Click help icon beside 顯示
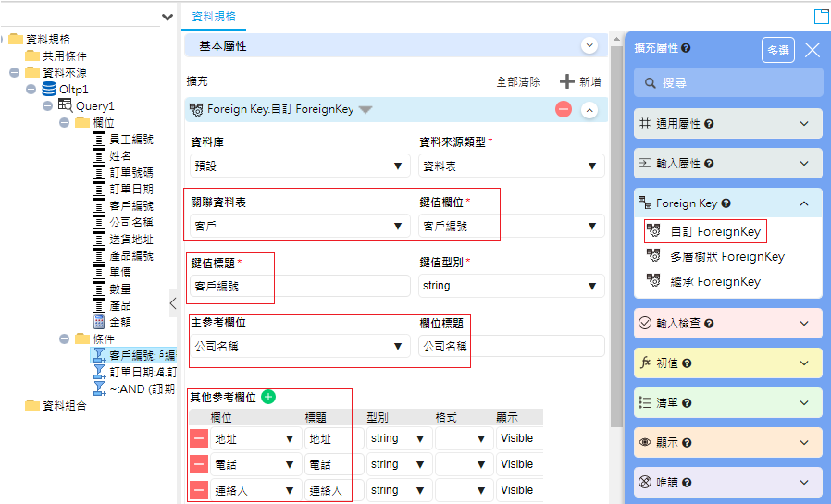The width and height of the screenshot is (831, 504). [x=687, y=443]
